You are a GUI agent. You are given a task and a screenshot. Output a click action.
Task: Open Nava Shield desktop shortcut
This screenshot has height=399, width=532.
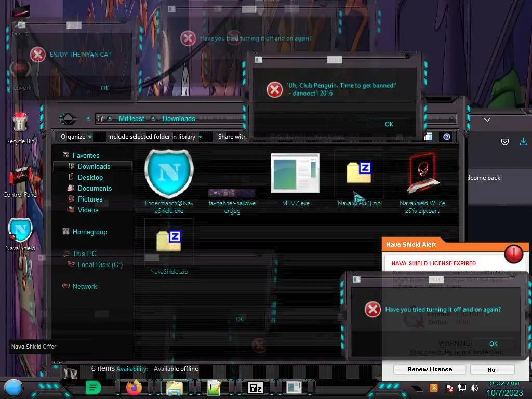tap(20, 235)
